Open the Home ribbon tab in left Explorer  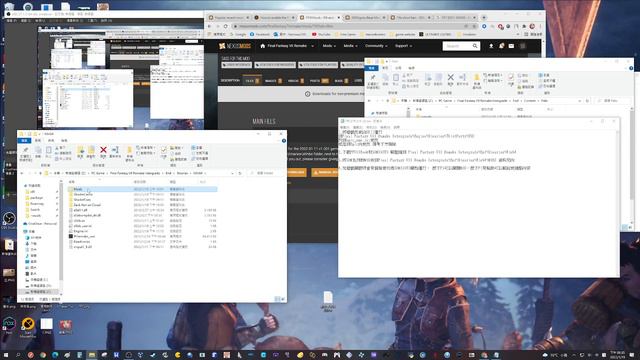[38, 140]
